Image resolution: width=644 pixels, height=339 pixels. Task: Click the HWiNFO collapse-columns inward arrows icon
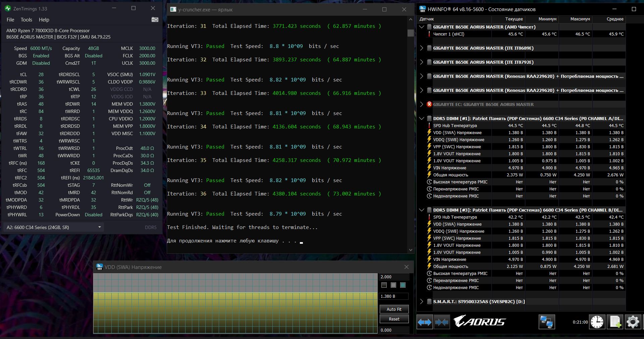pyautogui.click(x=441, y=322)
